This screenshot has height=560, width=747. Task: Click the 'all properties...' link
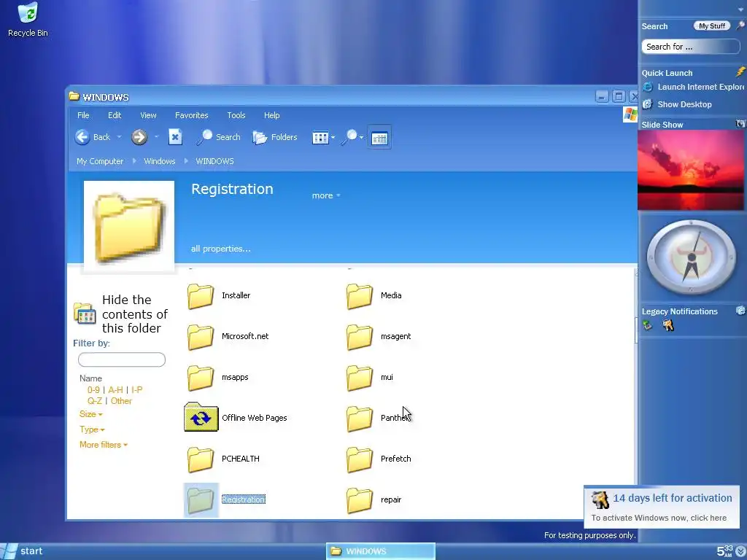coord(220,249)
